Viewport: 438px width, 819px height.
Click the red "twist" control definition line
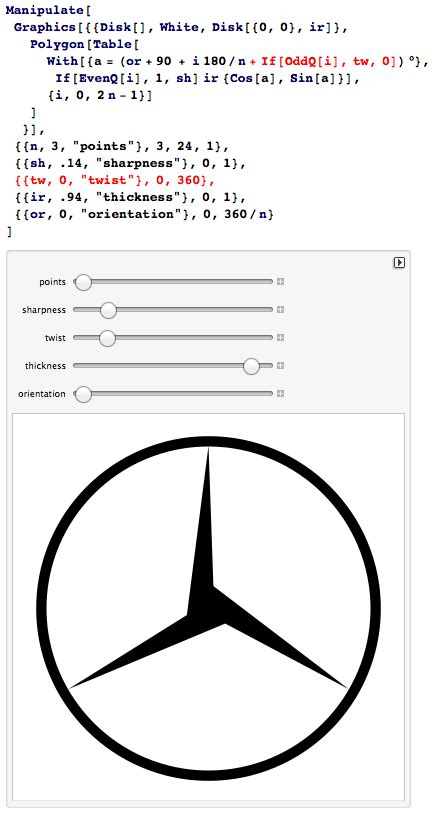[x=114, y=180]
